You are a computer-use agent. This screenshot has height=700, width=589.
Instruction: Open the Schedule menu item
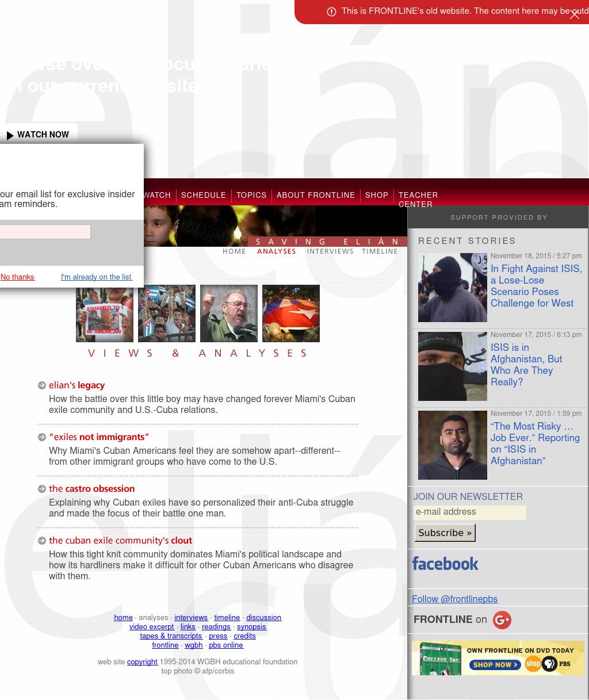204,195
